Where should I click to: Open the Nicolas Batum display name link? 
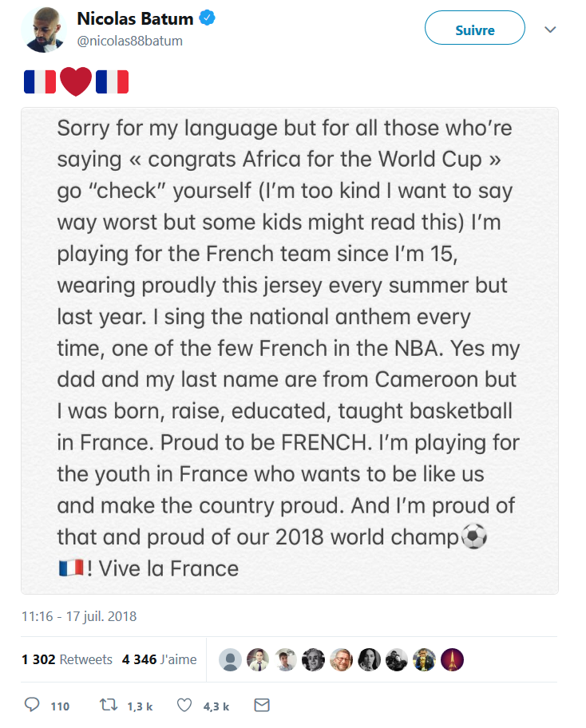pyautogui.click(x=136, y=18)
